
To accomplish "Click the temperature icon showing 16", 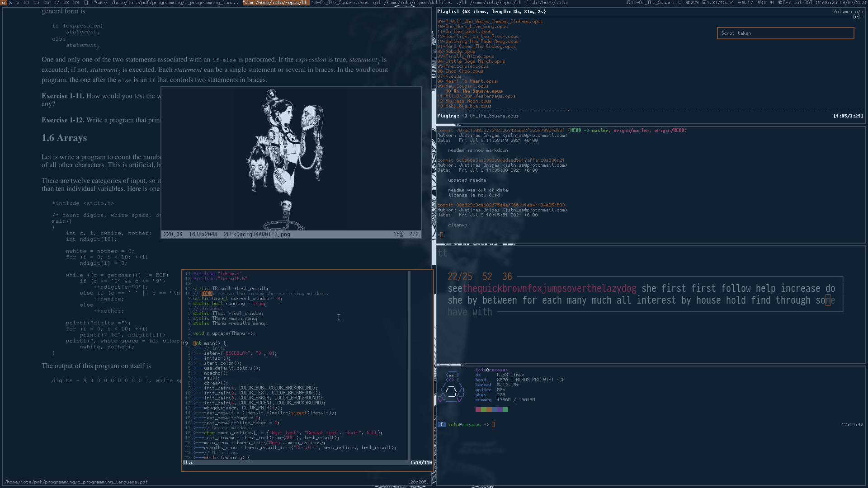I will pyautogui.click(x=759, y=3).
